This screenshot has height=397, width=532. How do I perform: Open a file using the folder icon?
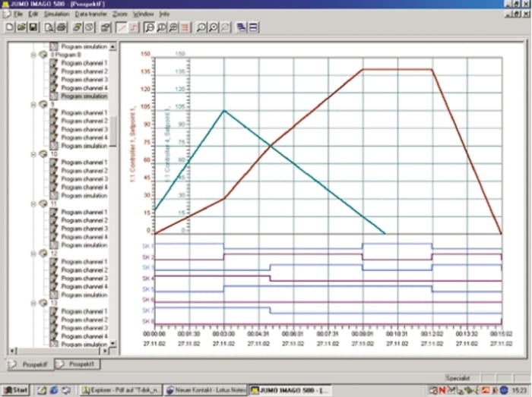(x=21, y=27)
